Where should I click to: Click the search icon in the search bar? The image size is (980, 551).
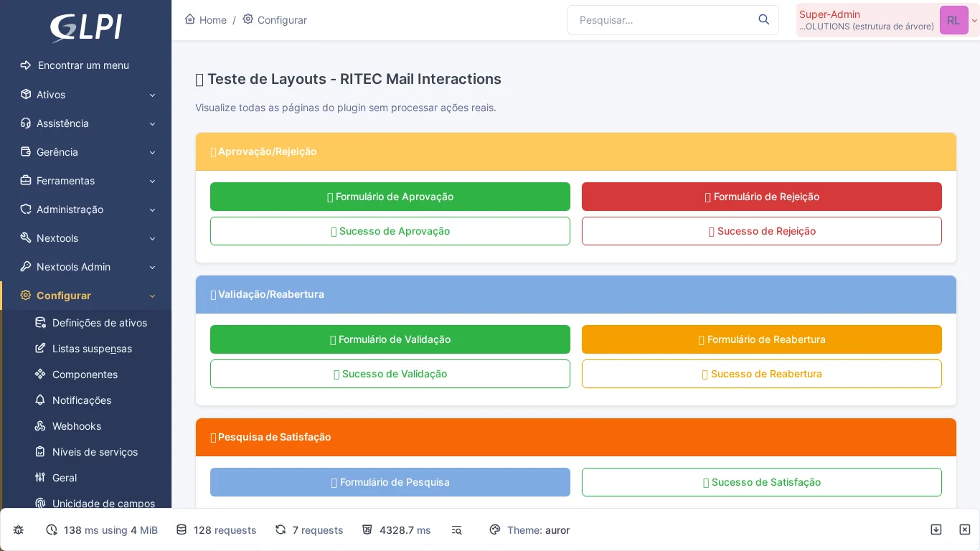click(763, 20)
